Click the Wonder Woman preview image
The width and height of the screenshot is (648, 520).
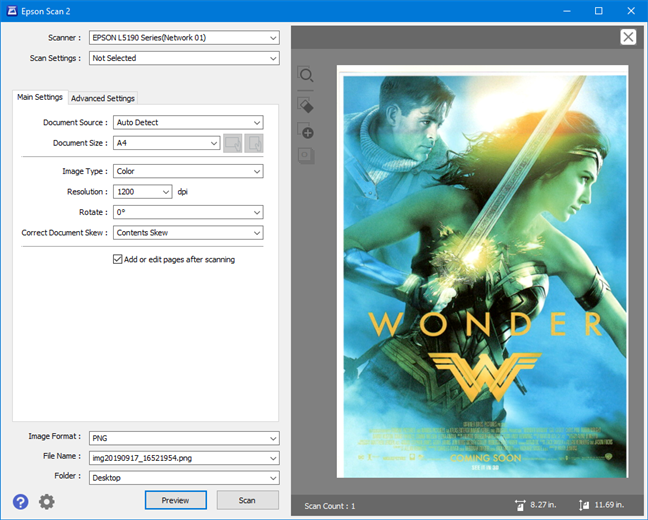(x=484, y=270)
